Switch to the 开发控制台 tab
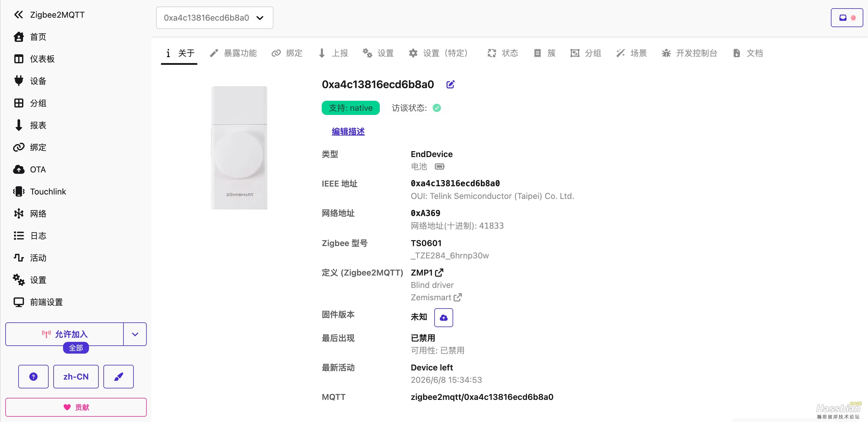This screenshot has width=868, height=422. click(x=689, y=53)
